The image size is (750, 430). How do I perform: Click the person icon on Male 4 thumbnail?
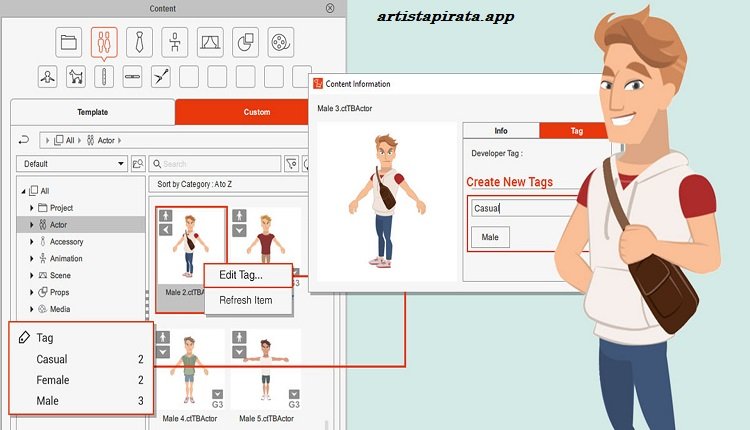pos(163,337)
